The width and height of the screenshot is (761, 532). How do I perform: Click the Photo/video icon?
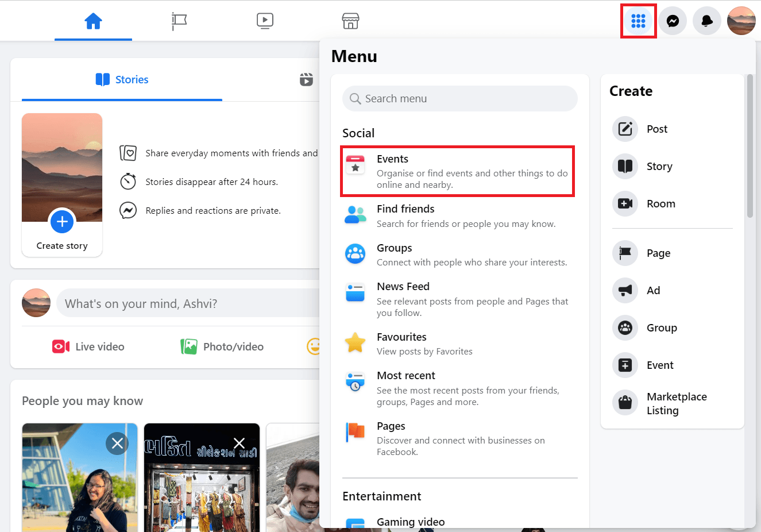189,346
